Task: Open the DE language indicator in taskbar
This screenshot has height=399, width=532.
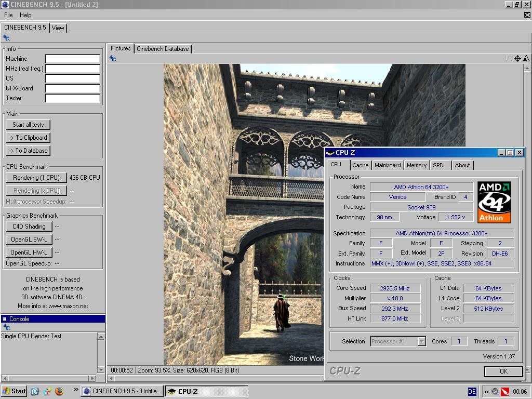Action: [x=472, y=392]
